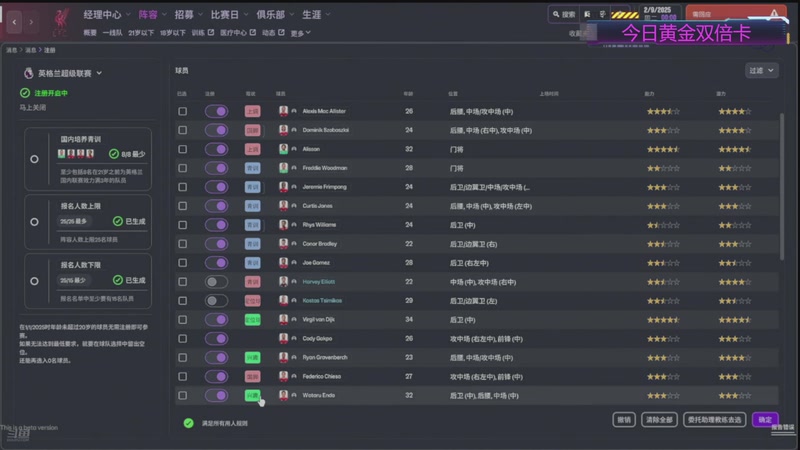Viewport: 800px width, 450px height.
Task: Click the green badge on Wataru Endo's row
Action: coord(253,395)
